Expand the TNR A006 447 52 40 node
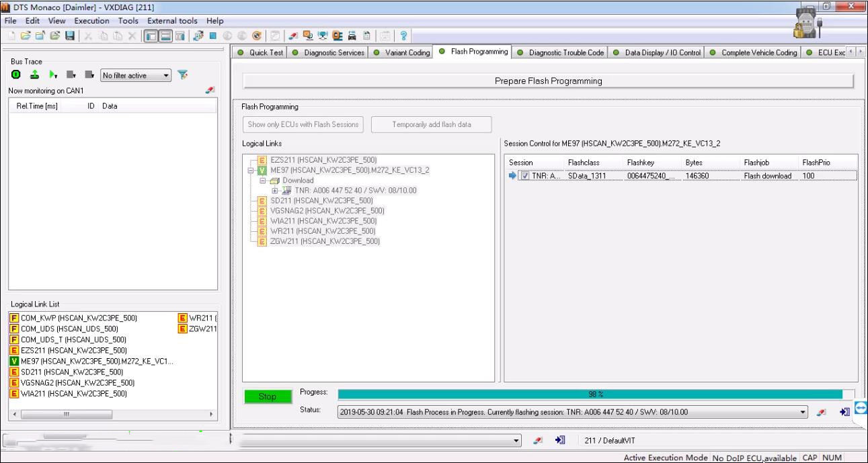 point(275,191)
